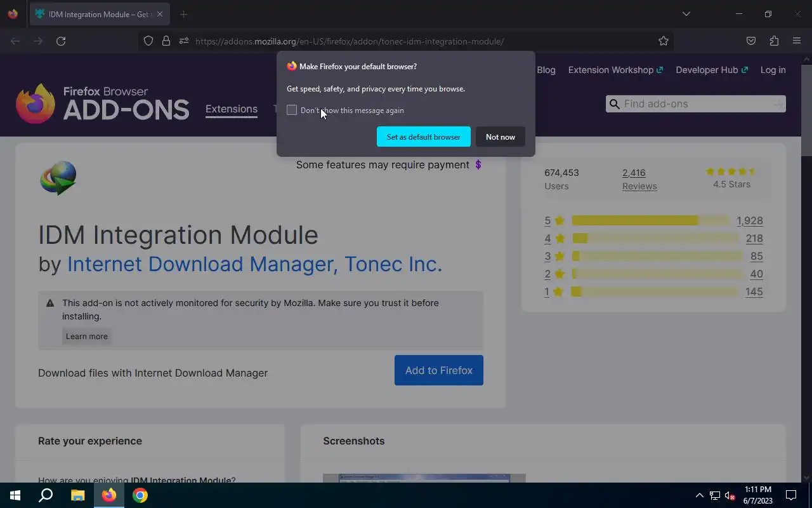The height and width of the screenshot is (508, 812).
Task: Click the shield tracking protection icon
Action: pos(148,41)
